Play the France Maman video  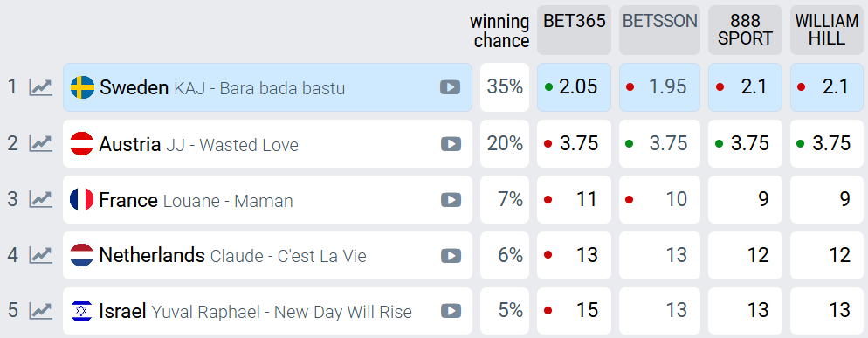(451, 200)
